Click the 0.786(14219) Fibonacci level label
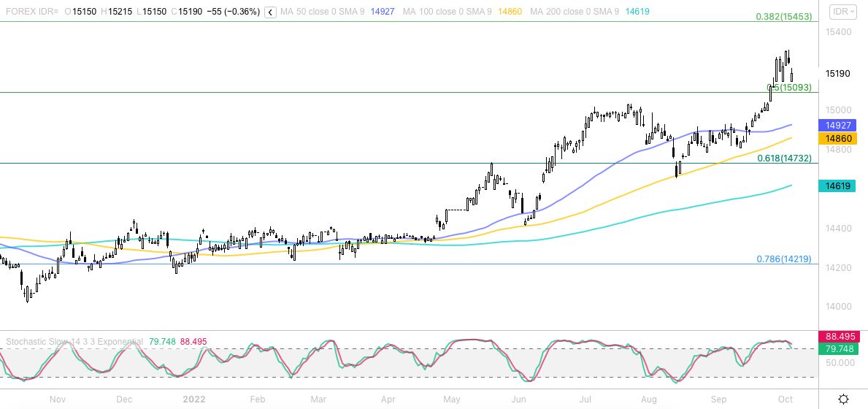This screenshot has height=409, width=868. point(784,259)
